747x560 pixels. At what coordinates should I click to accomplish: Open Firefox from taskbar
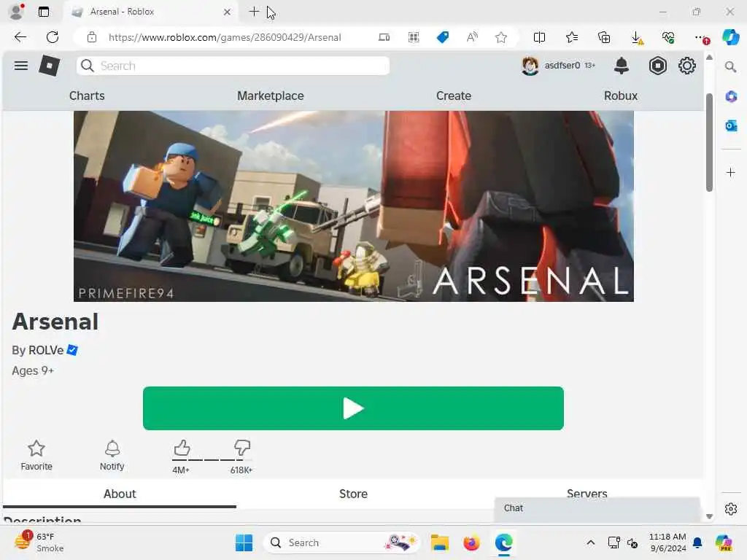pos(471,542)
